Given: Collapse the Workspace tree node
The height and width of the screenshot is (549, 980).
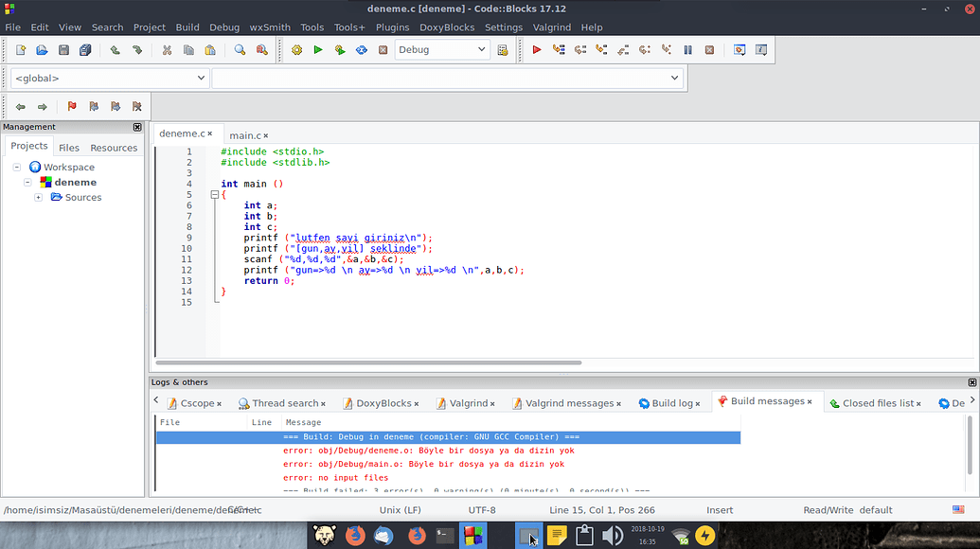Looking at the screenshot, I should tap(17, 168).
